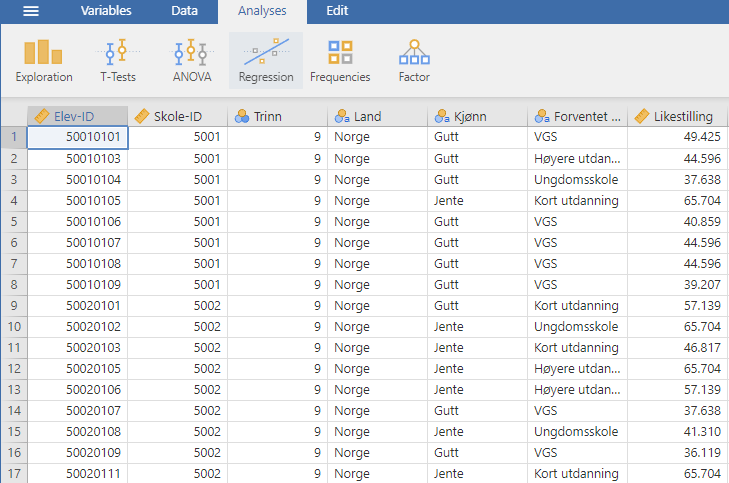Viewport: 729px width, 483px height.
Task: Click the Trinn nominal variable icon
Action: pyautogui.click(x=242, y=116)
